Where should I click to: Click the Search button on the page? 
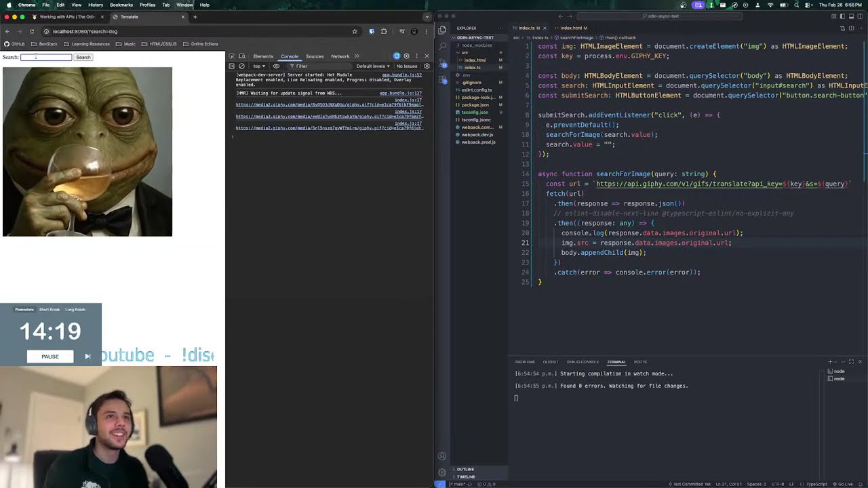coord(83,57)
